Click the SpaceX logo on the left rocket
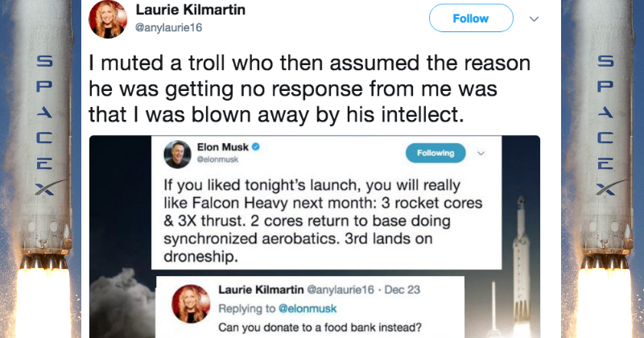 click(x=44, y=127)
